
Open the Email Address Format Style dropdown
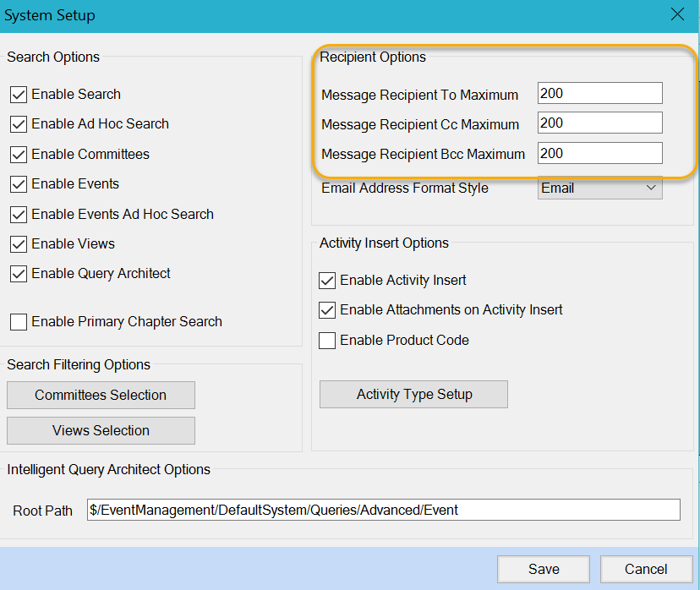click(599, 188)
